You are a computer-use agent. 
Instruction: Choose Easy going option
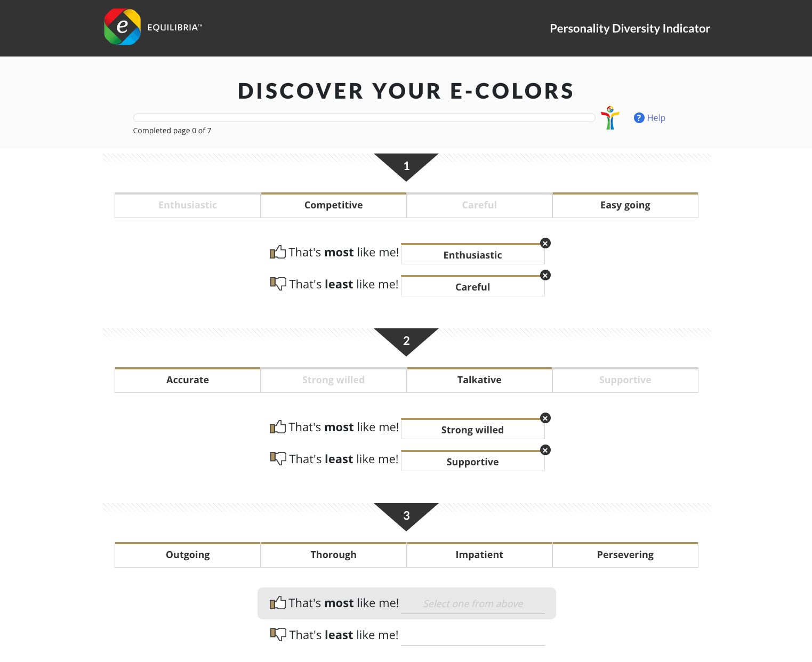click(625, 205)
